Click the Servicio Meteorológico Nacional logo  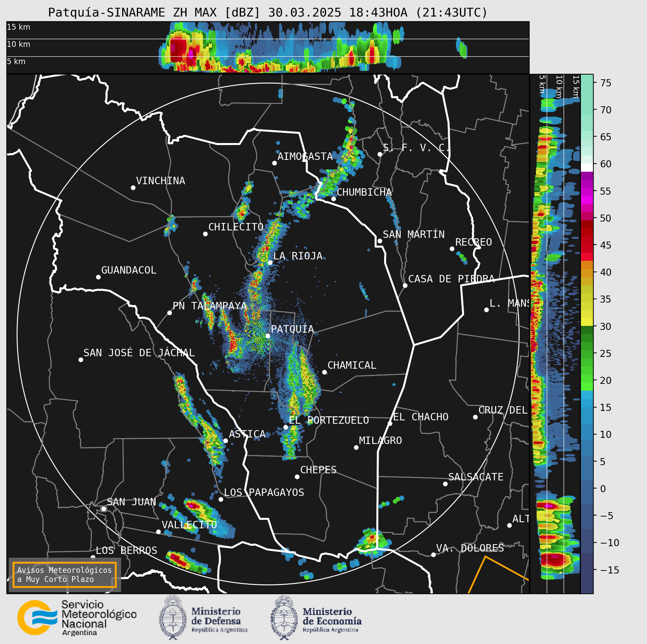[x=77, y=617]
